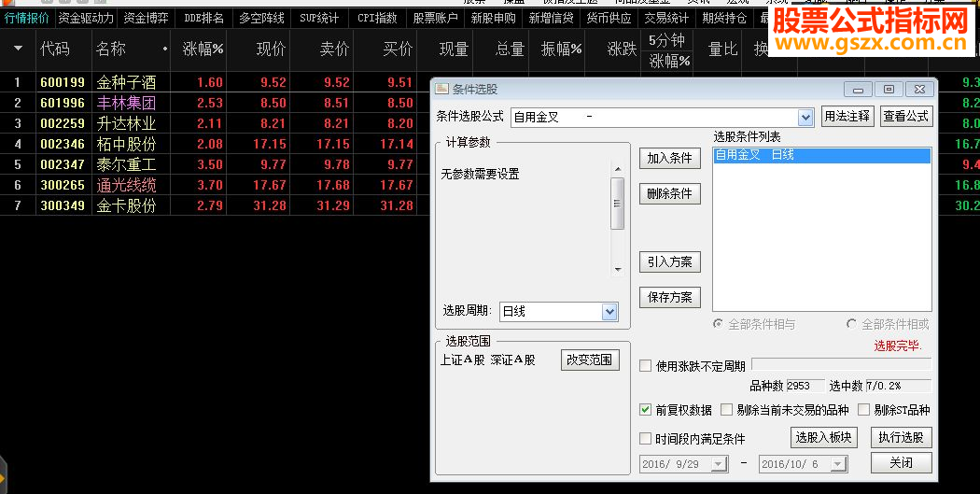980x494 pixels.
Task: Sort by the 5分钟涨幅% column header
Action: point(667,50)
